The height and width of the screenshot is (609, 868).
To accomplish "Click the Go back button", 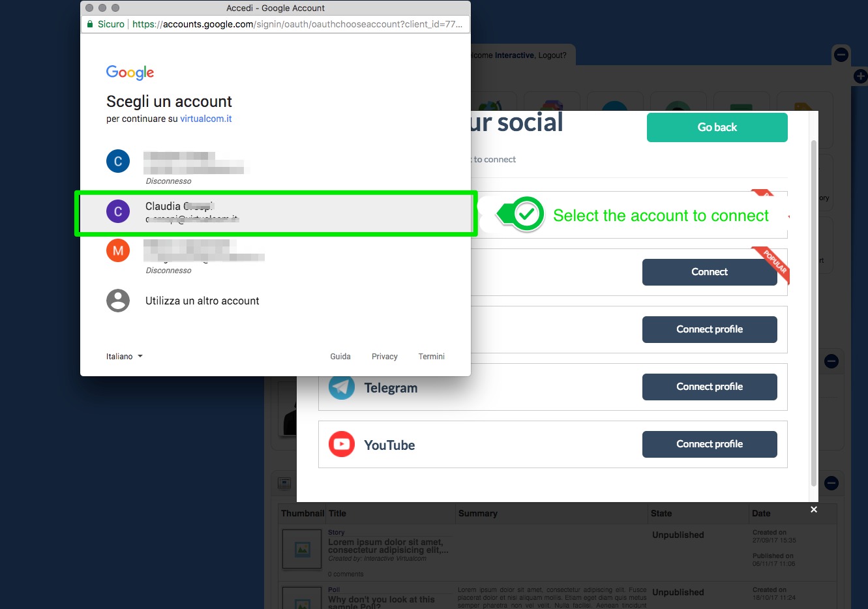I will click(717, 127).
